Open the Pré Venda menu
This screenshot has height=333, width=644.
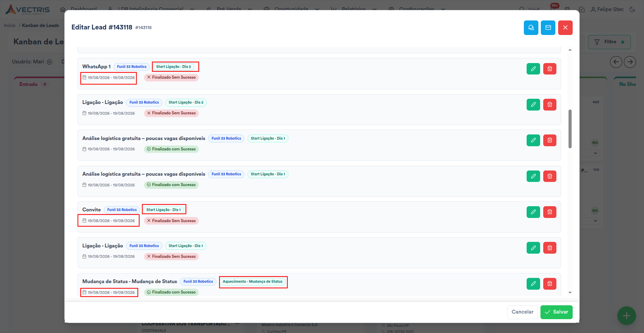pyautogui.click(x=229, y=9)
